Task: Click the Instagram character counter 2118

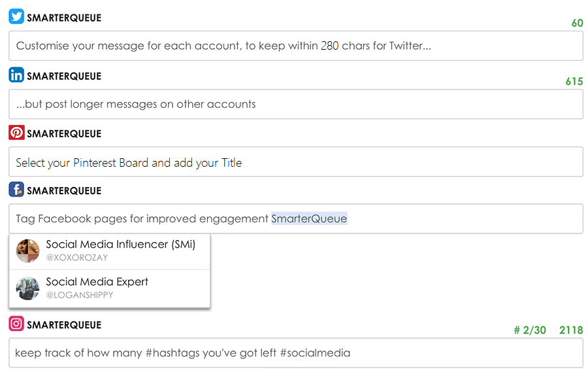Action: pyautogui.click(x=571, y=330)
